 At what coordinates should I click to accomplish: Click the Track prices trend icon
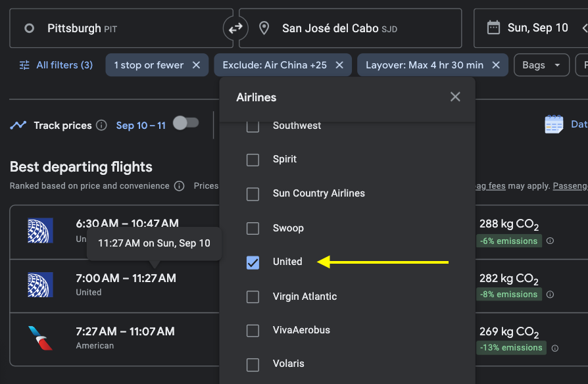(x=18, y=125)
